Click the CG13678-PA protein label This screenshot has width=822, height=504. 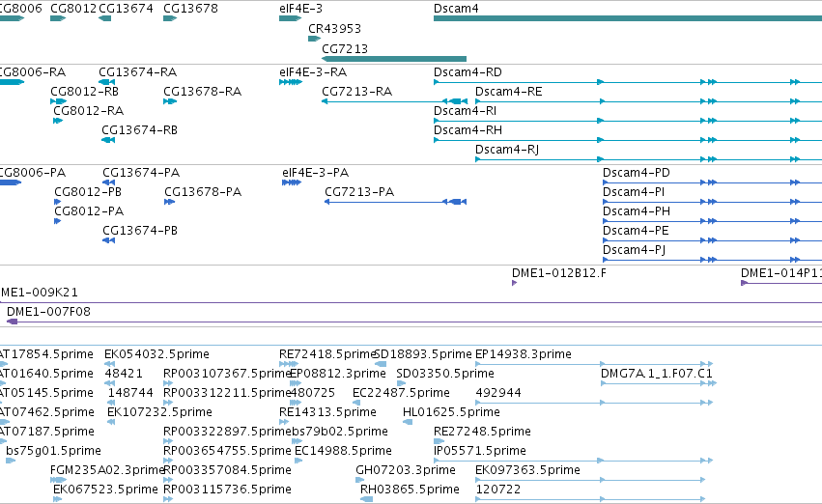[203, 192]
